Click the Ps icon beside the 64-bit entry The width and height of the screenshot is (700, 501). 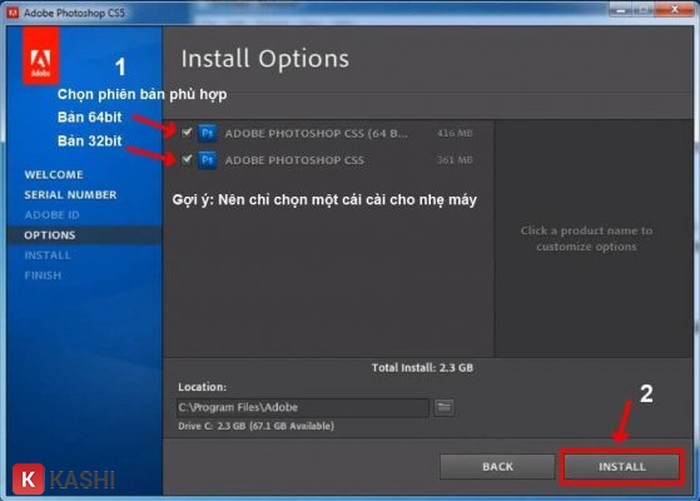point(208,133)
